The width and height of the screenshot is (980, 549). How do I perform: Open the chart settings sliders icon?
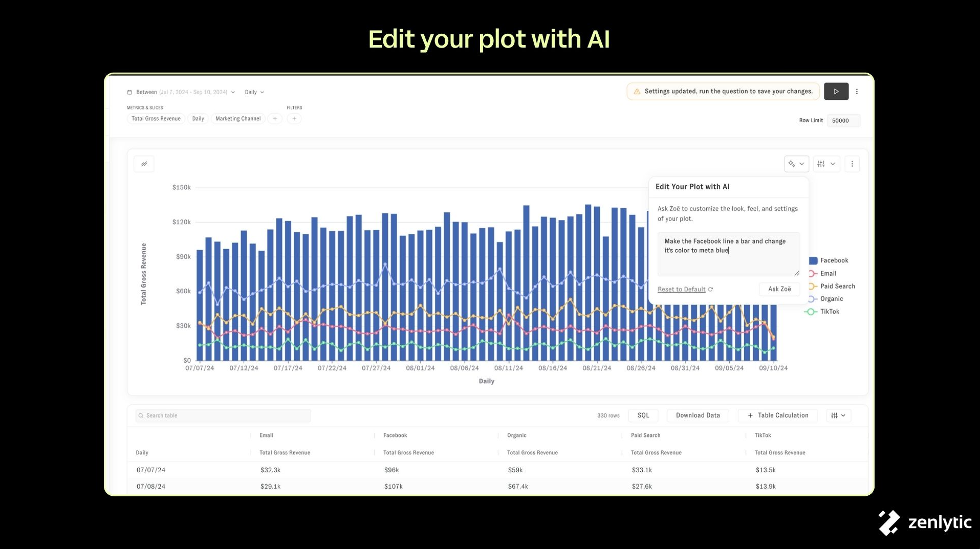click(x=826, y=164)
